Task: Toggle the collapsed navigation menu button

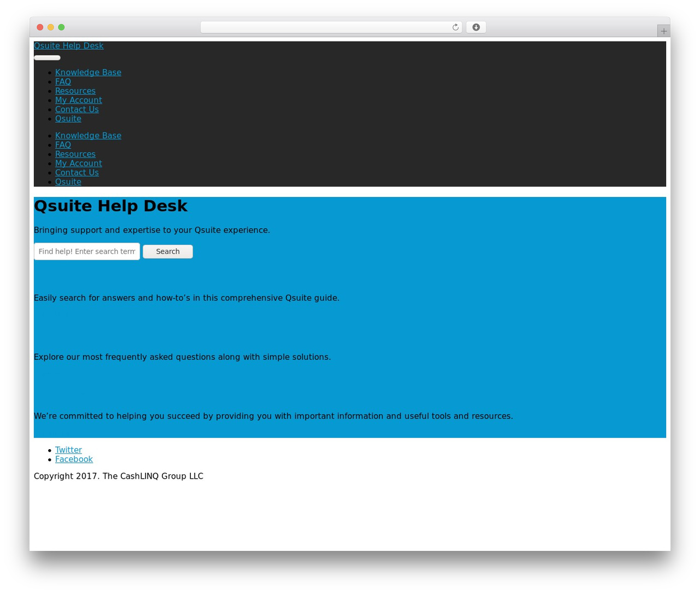Action: pos(47,57)
